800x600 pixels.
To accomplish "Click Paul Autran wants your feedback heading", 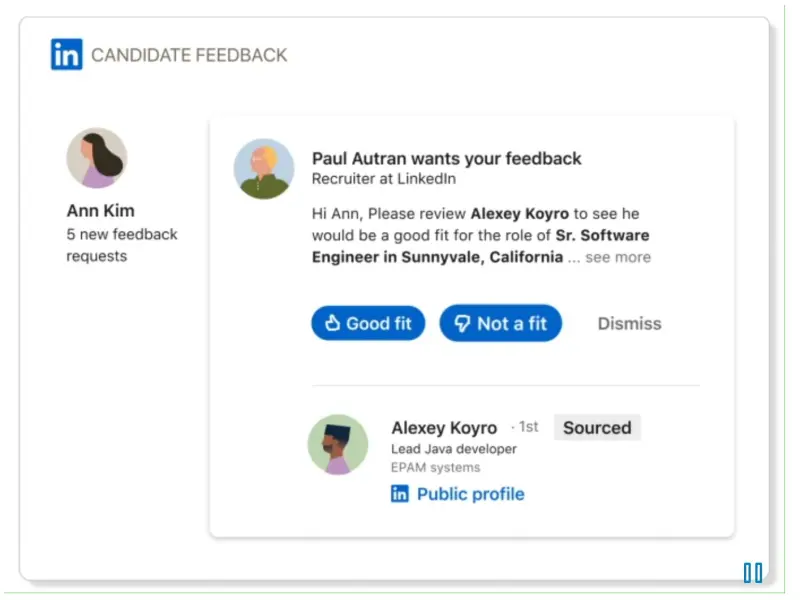I will [x=446, y=158].
